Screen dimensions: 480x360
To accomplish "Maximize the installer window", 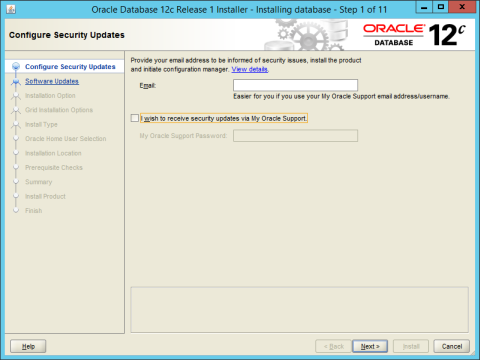I will (441, 7).
